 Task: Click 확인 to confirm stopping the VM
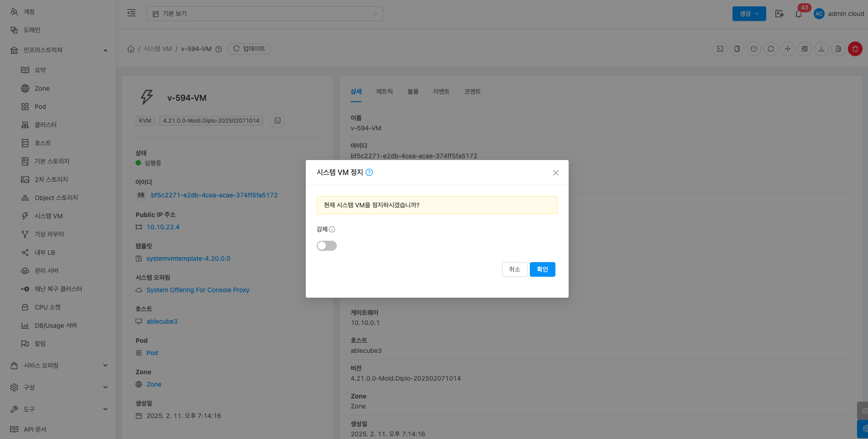(542, 269)
